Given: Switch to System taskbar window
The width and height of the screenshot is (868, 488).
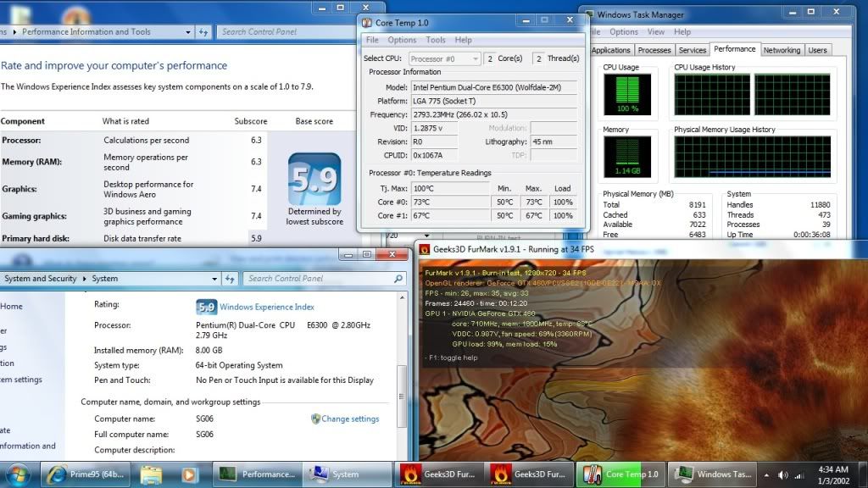Looking at the screenshot, I should click(x=347, y=474).
